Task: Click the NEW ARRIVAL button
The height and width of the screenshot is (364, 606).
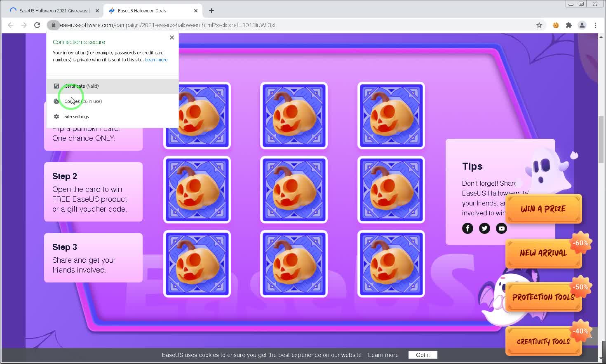Action: [x=543, y=253]
